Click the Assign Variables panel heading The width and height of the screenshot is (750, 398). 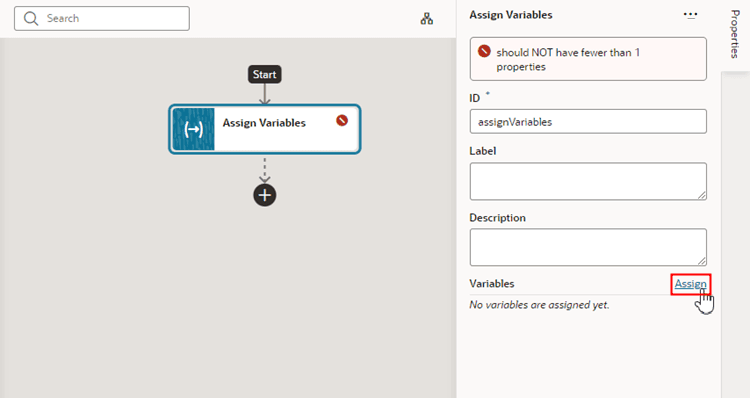pyautogui.click(x=511, y=15)
